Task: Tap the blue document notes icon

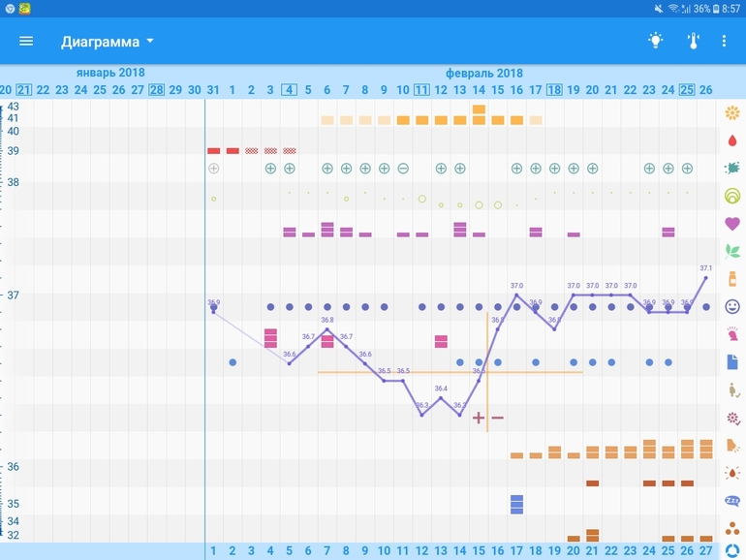Action: pyautogui.click(x=732, y=362)
